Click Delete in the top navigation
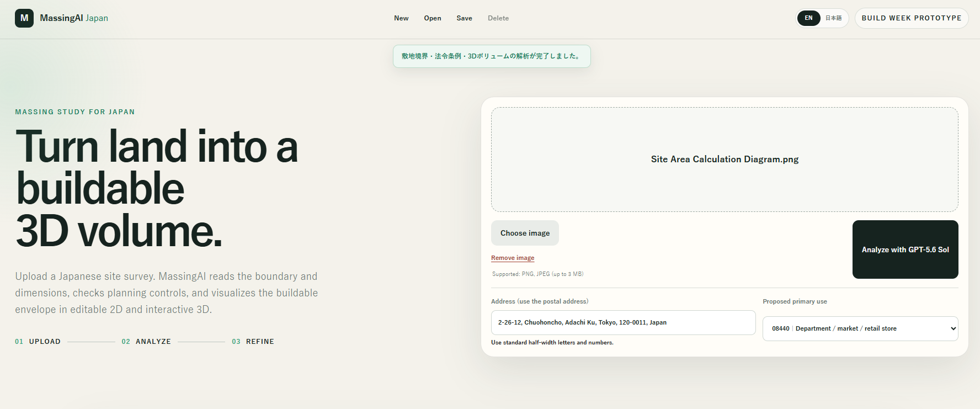The width and height of the screenshot is (980, 409). coord(498,18)
